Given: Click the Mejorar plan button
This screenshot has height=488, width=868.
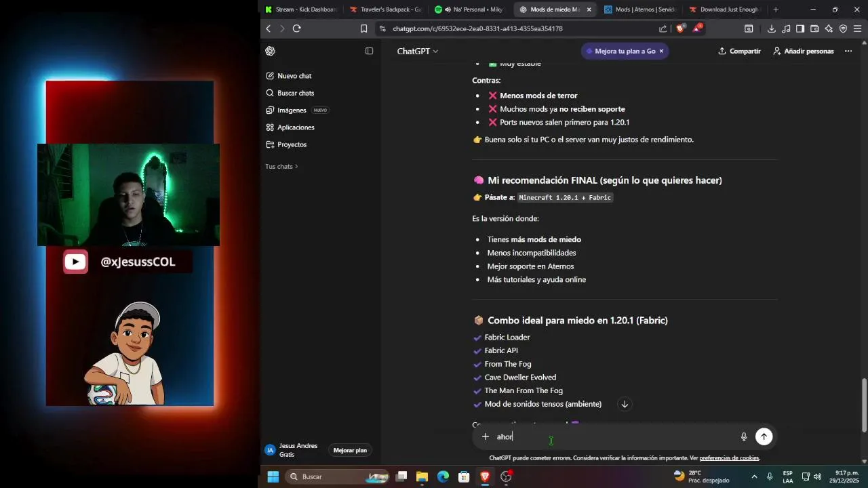Looking at the screenshot, I should (350, 450).
